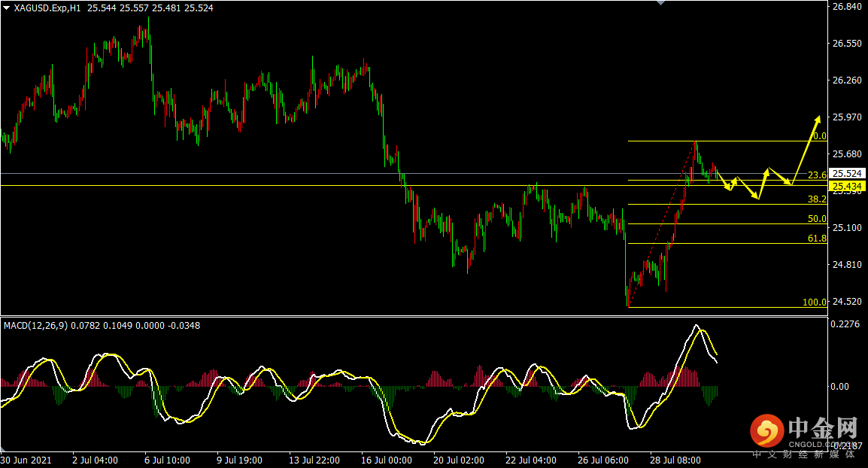
Task: Click the XAGUSD.Exp,H1 symbol title
Action: tap(48, 8)
